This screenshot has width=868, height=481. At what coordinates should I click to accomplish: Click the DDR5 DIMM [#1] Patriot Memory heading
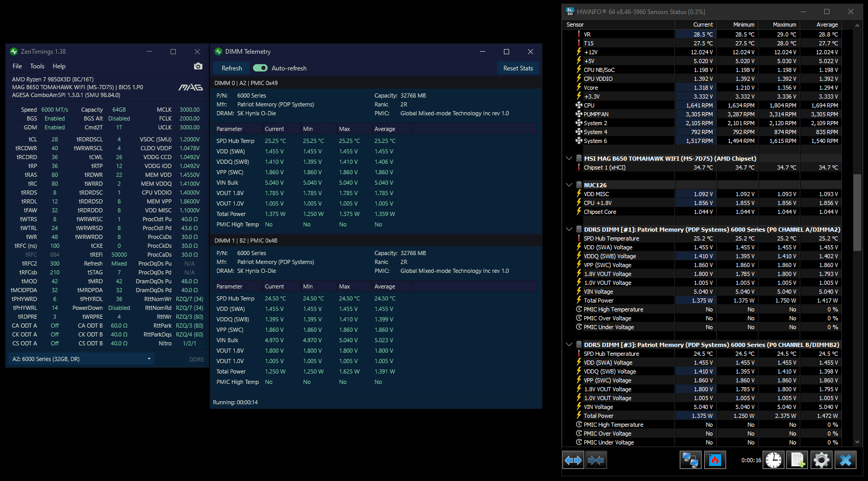712,230
